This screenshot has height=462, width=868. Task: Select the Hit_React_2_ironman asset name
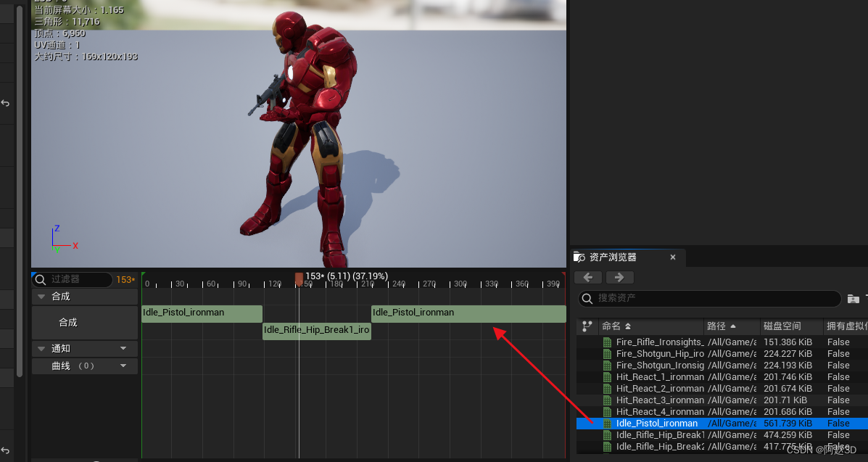[x=660, y=389]
